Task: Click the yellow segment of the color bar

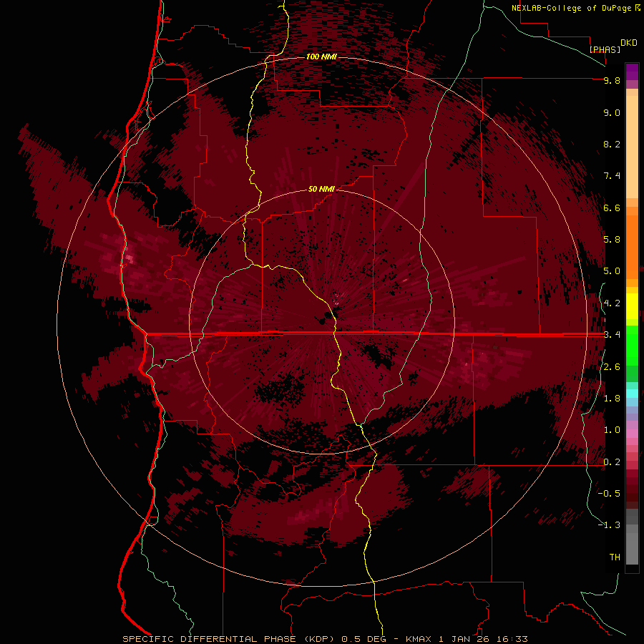Action: click(x=632, y=306)
